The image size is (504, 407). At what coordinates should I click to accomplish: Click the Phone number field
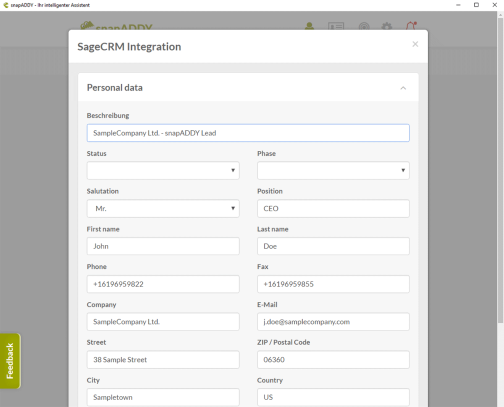pyautogui.click(x=163, y=284)
